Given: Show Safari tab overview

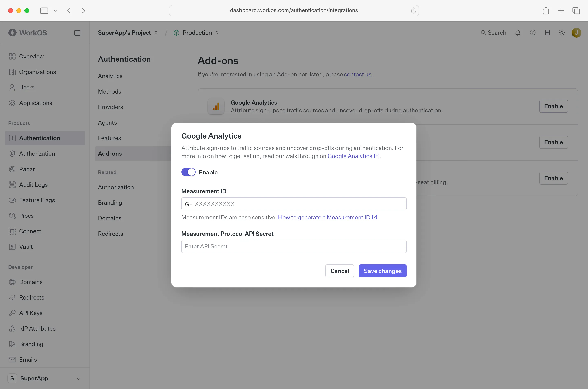Looking at the screenshot, I should [x=576, y=11].
